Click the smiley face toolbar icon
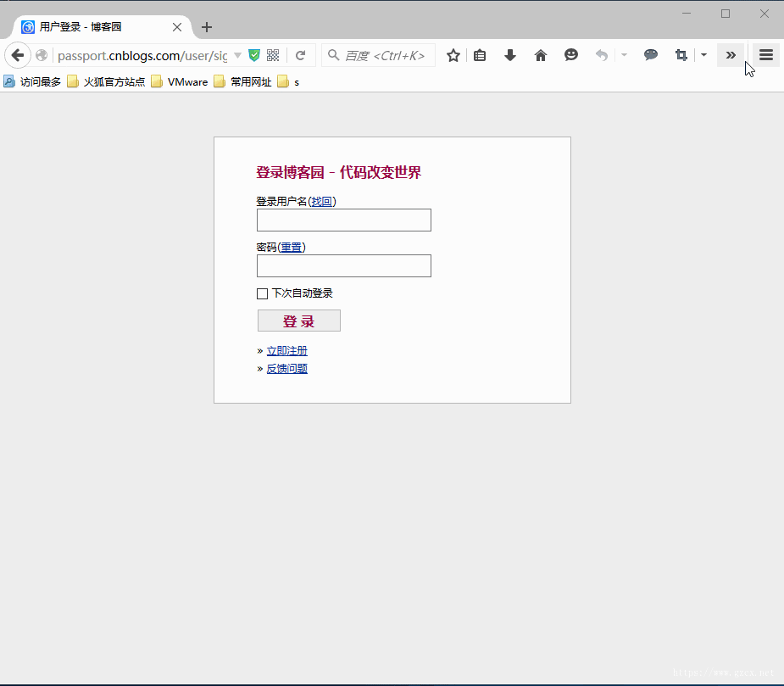This screenshot has width=784, height=686. (571, 55)
